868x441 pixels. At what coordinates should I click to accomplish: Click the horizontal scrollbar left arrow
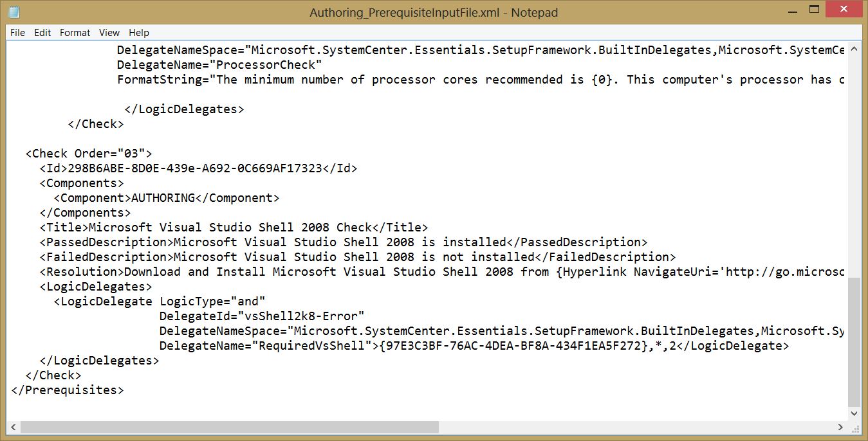point(14,428)
